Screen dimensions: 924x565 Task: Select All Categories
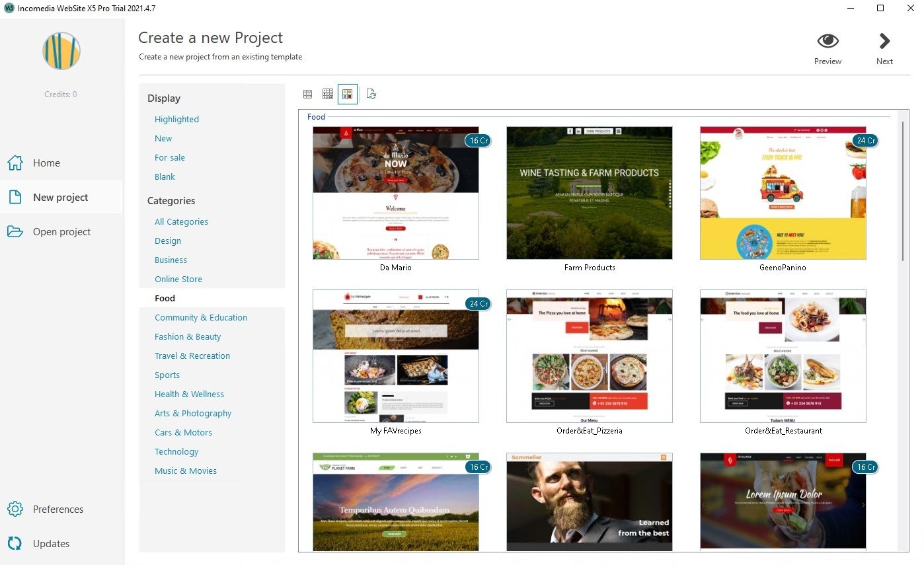(181, 221)
